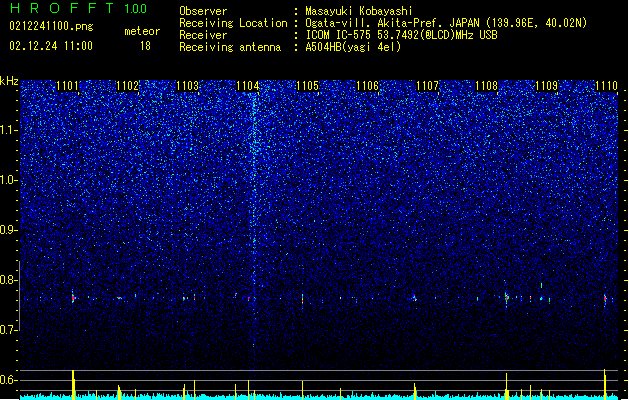
Task: Click the 'Receiving Location' label
Action: [233, 23]
